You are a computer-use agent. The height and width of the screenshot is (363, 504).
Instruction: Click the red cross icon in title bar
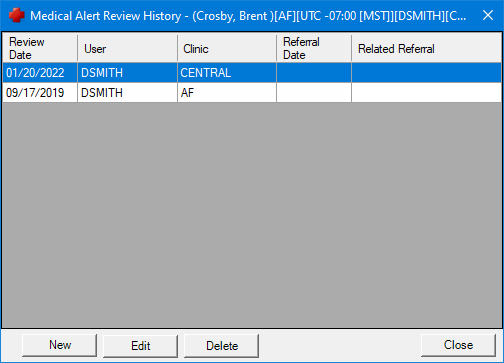17,15
